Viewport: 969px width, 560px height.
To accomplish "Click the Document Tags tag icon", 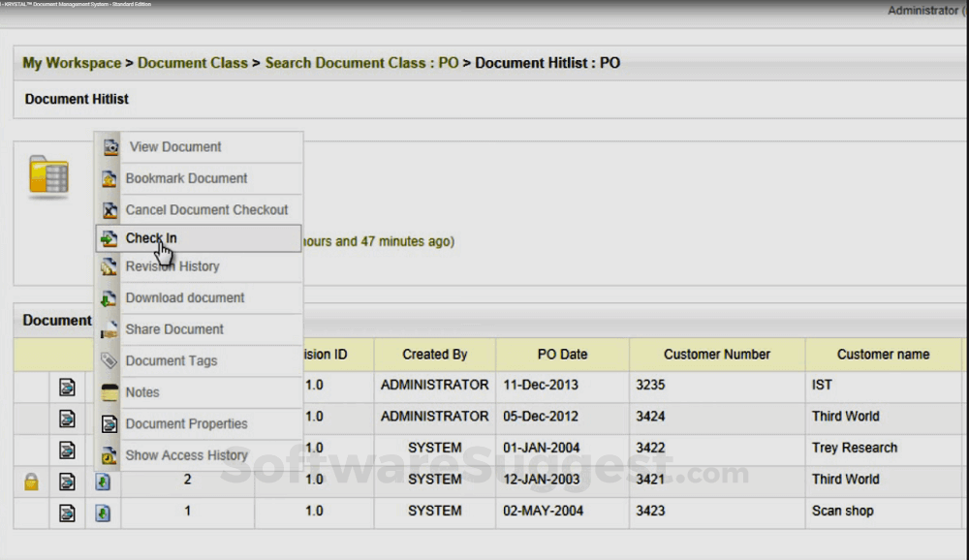I will (109, 361).
